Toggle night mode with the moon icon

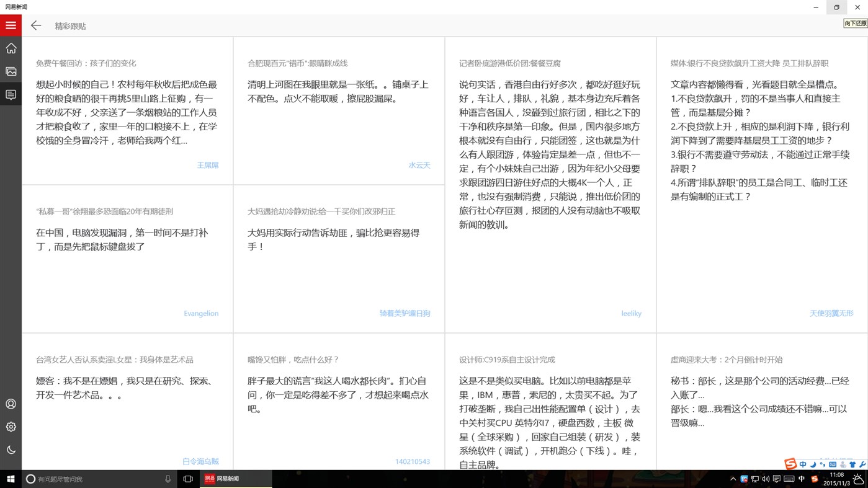tap(11, 449)
